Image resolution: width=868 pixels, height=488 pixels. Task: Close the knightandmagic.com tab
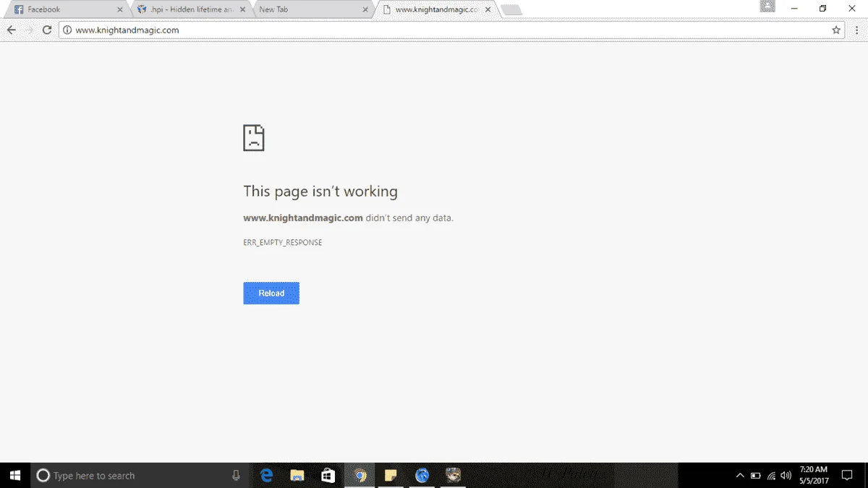(489, 9)
